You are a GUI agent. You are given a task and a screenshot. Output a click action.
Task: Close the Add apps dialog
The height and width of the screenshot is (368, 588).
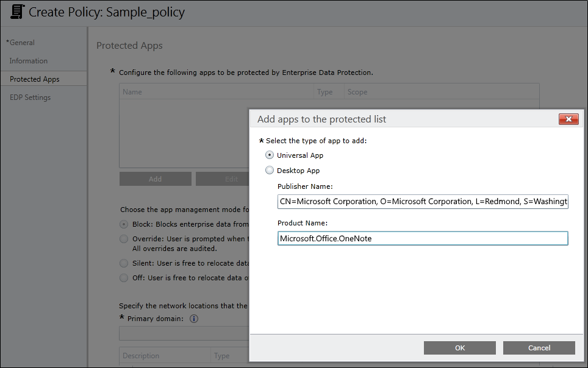click(x=568, y=119)
